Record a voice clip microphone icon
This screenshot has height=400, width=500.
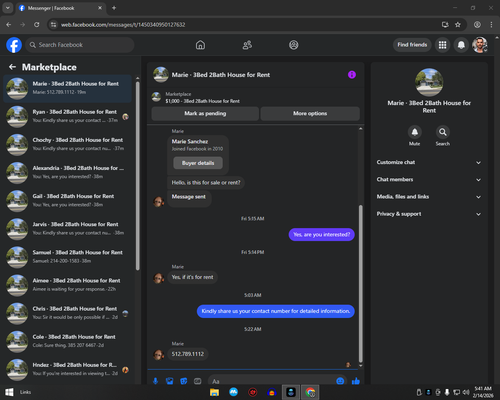[155, 381]
